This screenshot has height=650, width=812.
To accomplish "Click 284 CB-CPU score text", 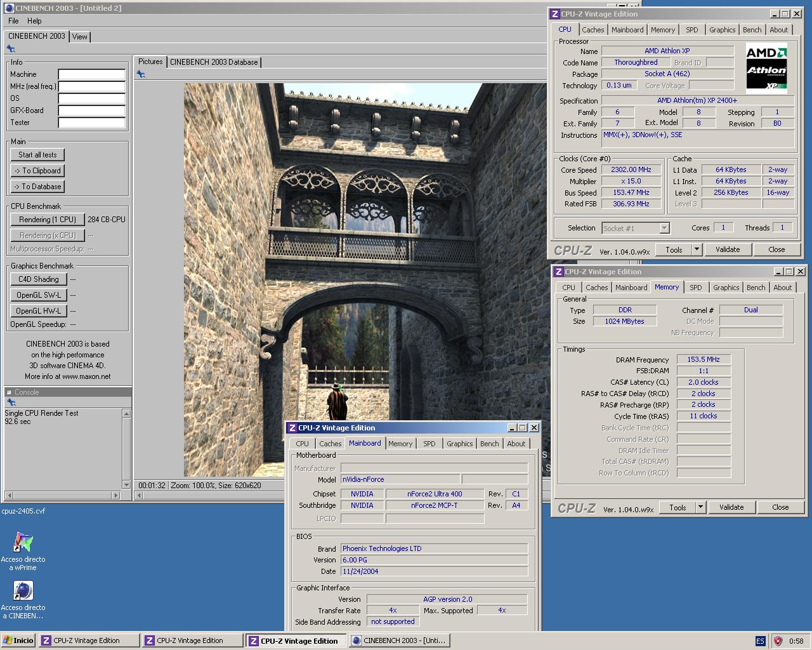I will coord(107,220).
